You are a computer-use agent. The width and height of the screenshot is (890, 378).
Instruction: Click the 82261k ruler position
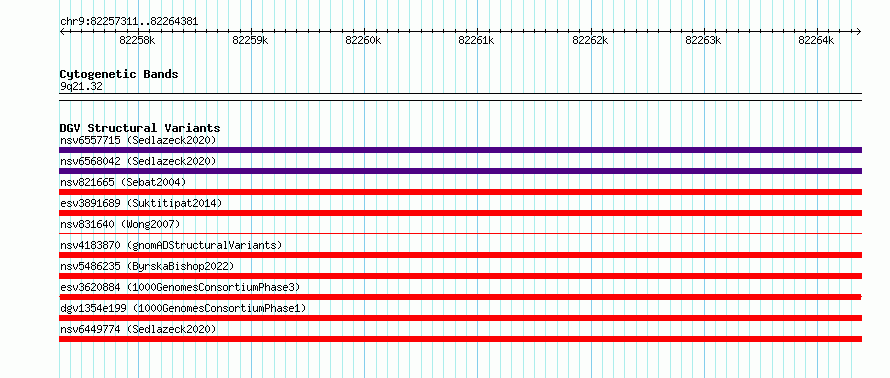pyautogui.click(x=476, y=40)
